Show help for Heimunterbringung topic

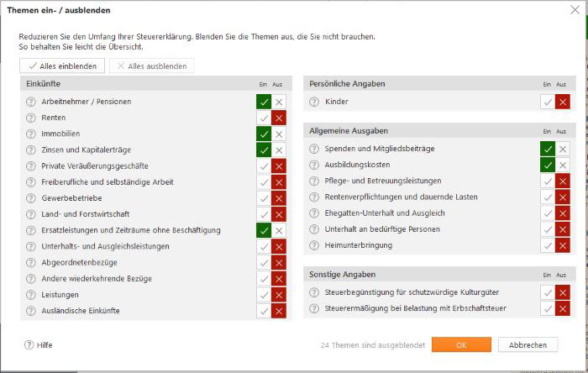point(314,245)
